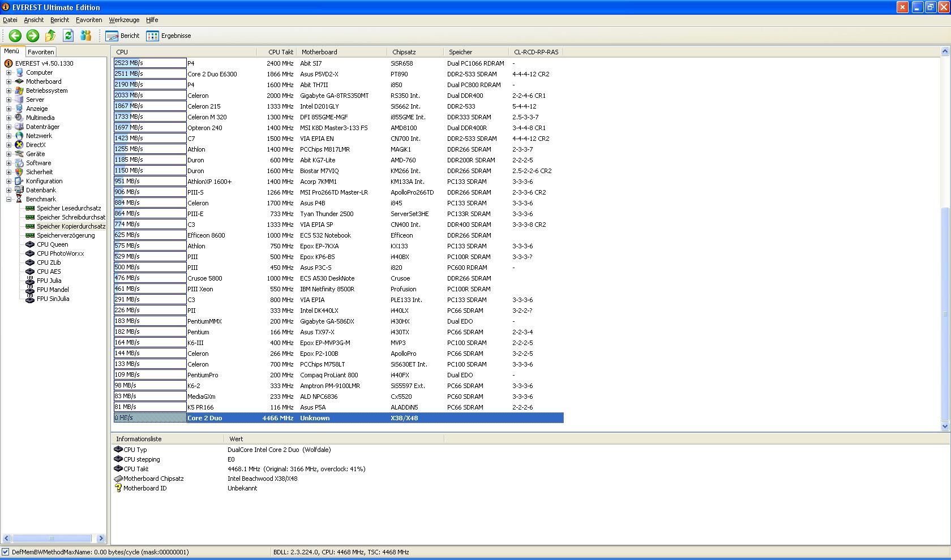The image size is (951, 560).
Task: Open the Werkzeuge menu
Action: tap(124, 20)
